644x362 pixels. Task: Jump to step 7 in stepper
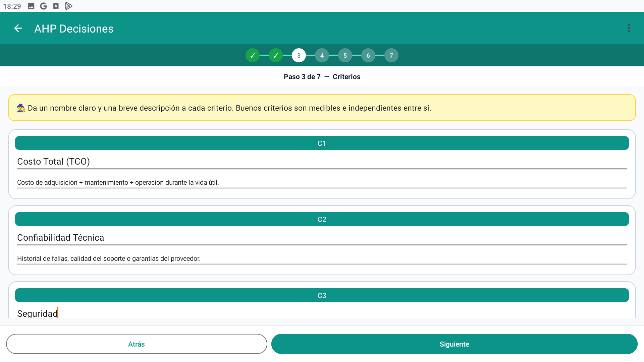pos(391,56)
